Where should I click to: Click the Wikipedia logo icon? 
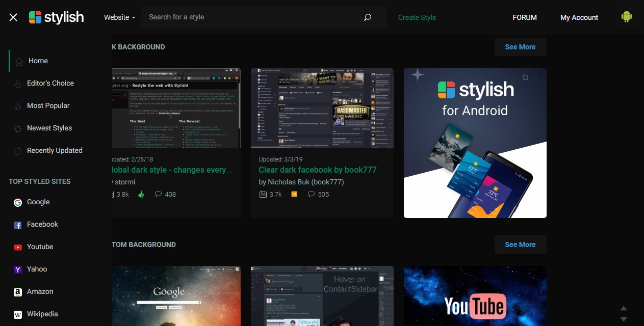click(18, 314)
